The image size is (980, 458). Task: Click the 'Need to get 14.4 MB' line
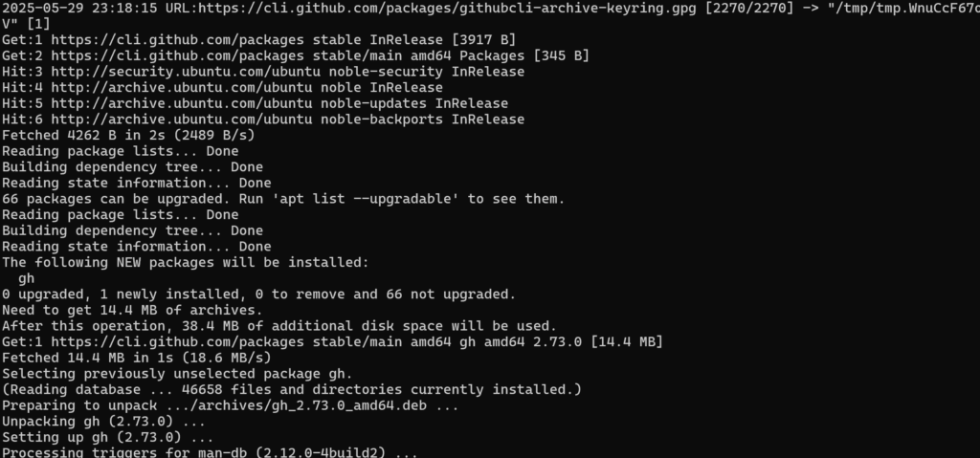tap(131, 310)
